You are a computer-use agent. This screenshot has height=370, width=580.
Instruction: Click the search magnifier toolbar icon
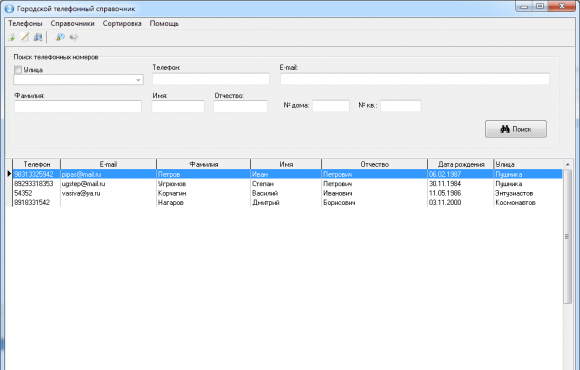60,37
